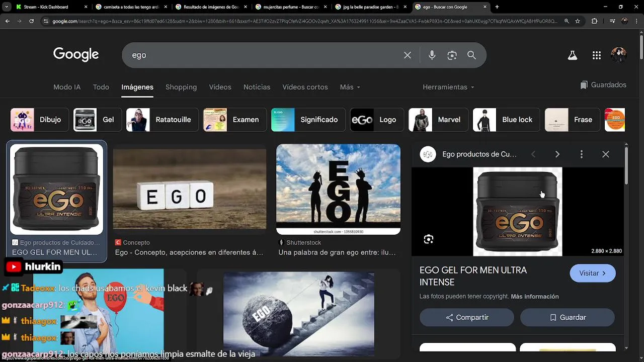This screenshot has height=362, width=644.
Task: Expand the Más menu
Action: 350,87
